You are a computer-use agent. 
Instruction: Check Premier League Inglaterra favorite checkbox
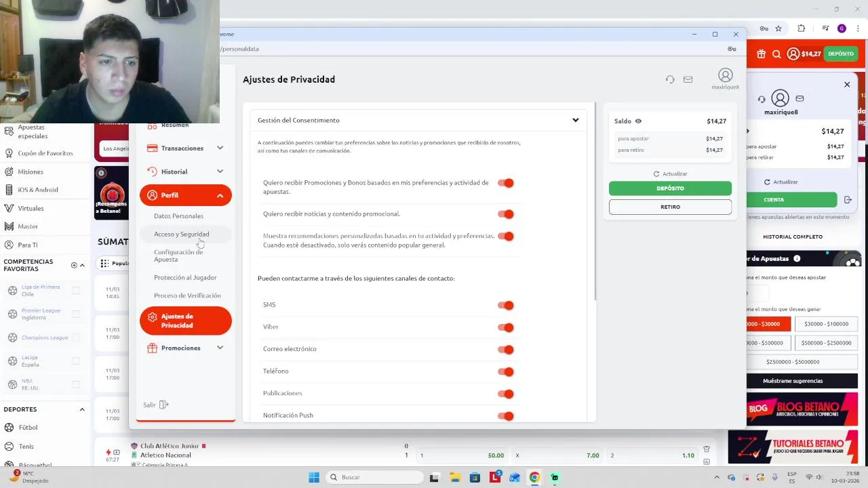[x=76, y=314]
